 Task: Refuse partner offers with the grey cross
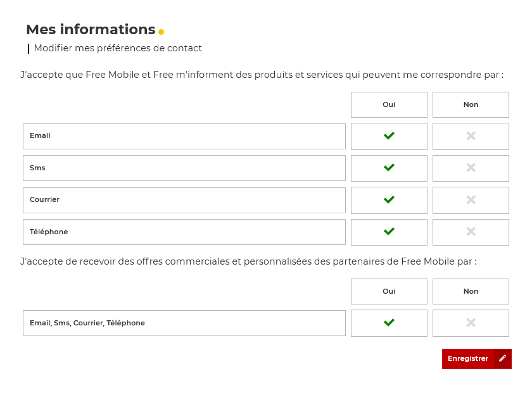(471, 323)
